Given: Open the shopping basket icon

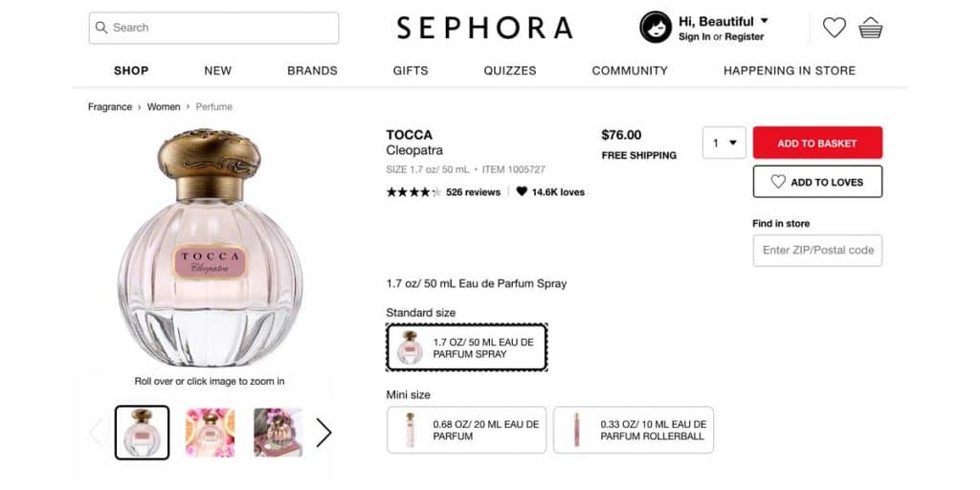Looking at the screenshot, I should pyautogui.click(x=871, y=28).
